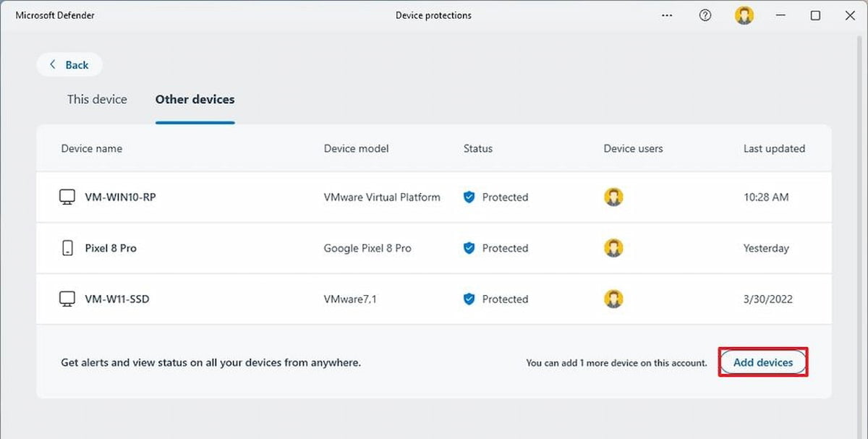Select the Pixel 8 Pro device name
Viewport: 868px width, 439px height.
tap(111, 248)
